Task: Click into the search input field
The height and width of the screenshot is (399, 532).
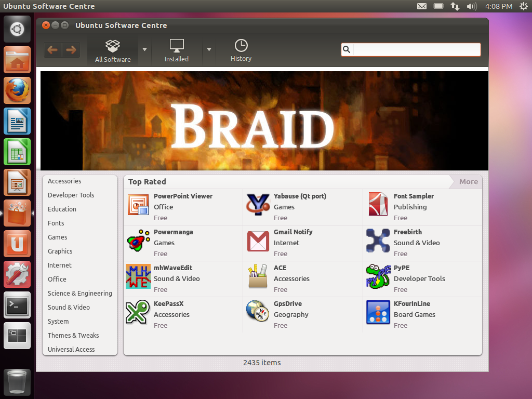Action: [x=411, y=49]
